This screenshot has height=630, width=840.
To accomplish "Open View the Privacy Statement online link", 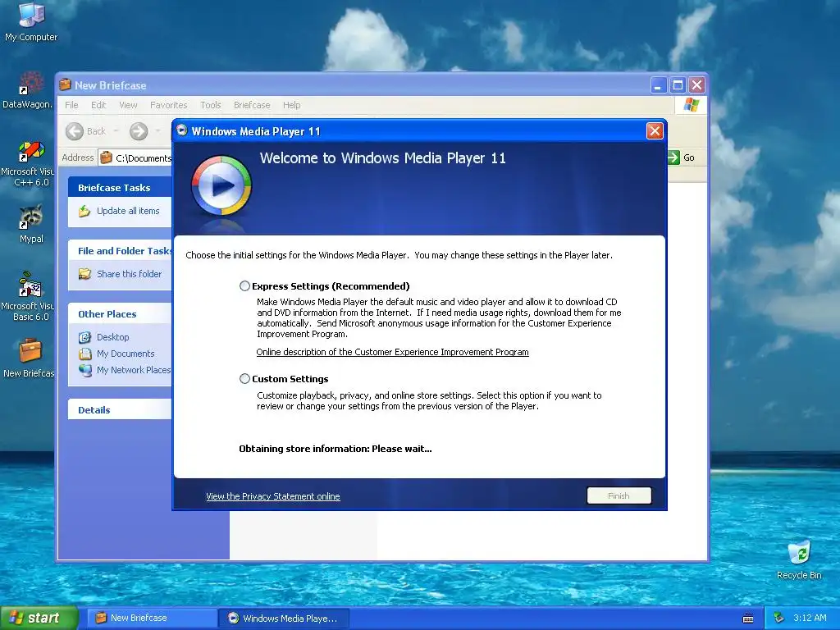I will [x=272, y=496].
